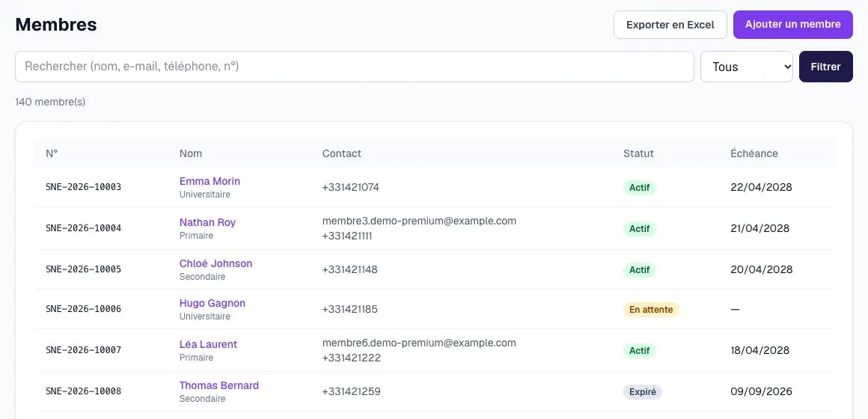868x419 pixels.
Task: Click Actif badge in Chloé Johnson row
Action: pos(639,270)
